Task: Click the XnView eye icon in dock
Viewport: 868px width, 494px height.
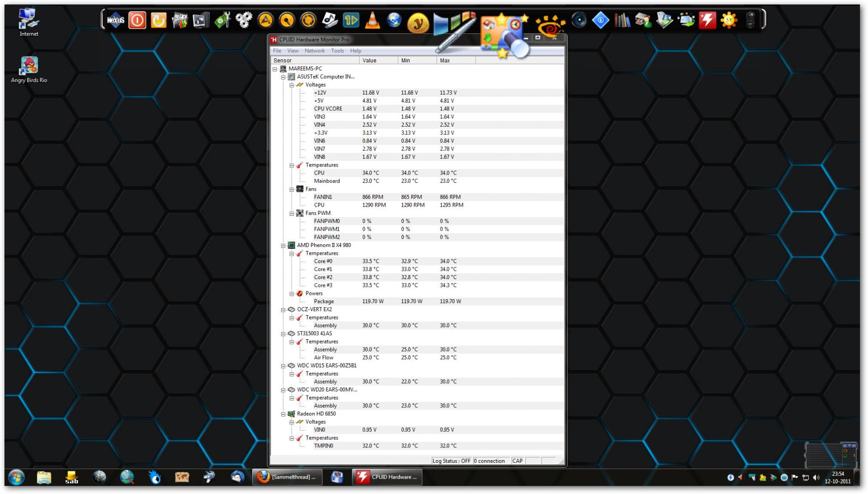Action: pyautogui.click(x=550, y=25)
